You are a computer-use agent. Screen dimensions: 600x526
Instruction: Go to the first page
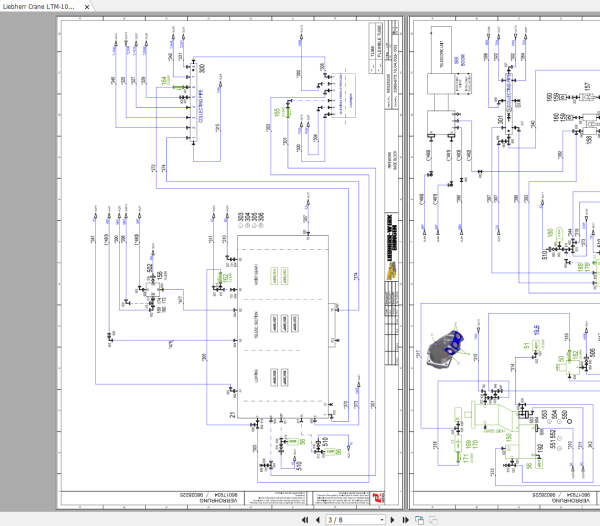point(305,520)
